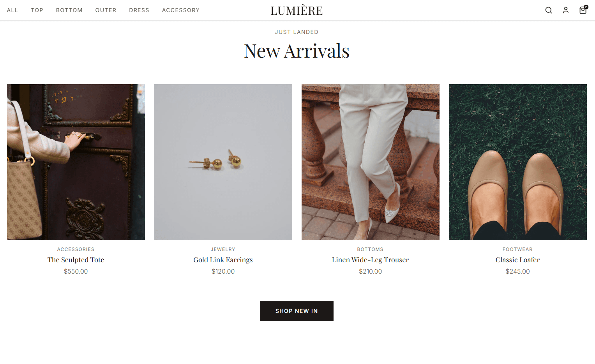The height and width of the screenshot is (364, 595).
Task: Open The Sculpted Tote title link
Action: coord(76,260)
